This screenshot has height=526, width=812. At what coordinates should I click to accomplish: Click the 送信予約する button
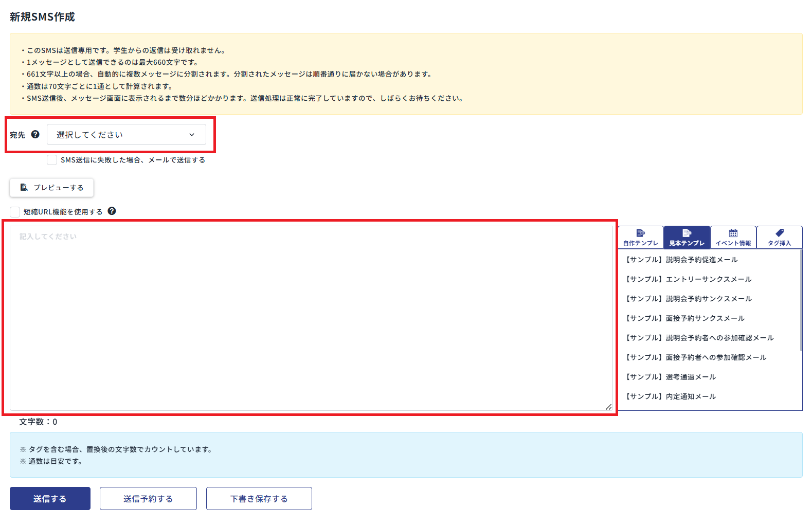point(148,498)
